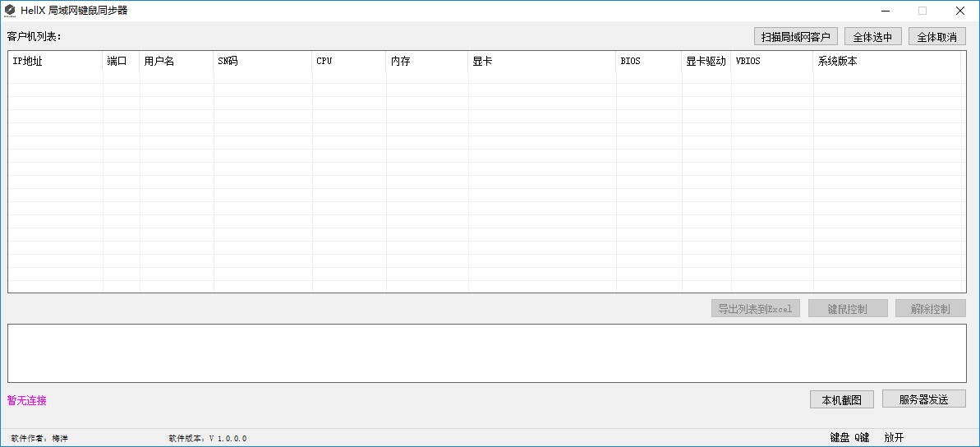
Task: Click the 导出列表到Excel button
Action: pyautogui.click(x=755, y=309)
